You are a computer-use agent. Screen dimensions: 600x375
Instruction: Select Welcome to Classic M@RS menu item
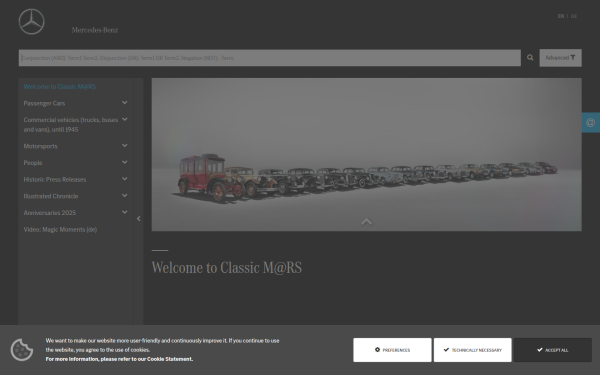(60, 86)
